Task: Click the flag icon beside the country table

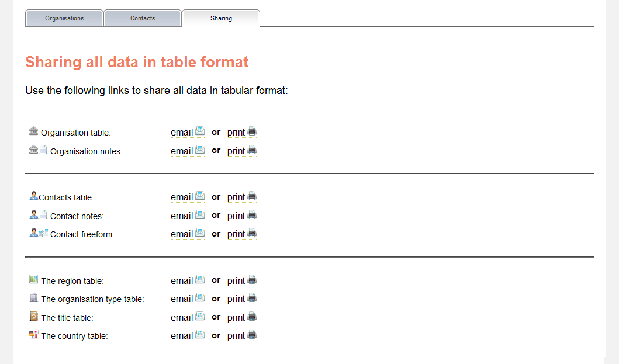Action: pyautogui.click(x=33, y=335)
